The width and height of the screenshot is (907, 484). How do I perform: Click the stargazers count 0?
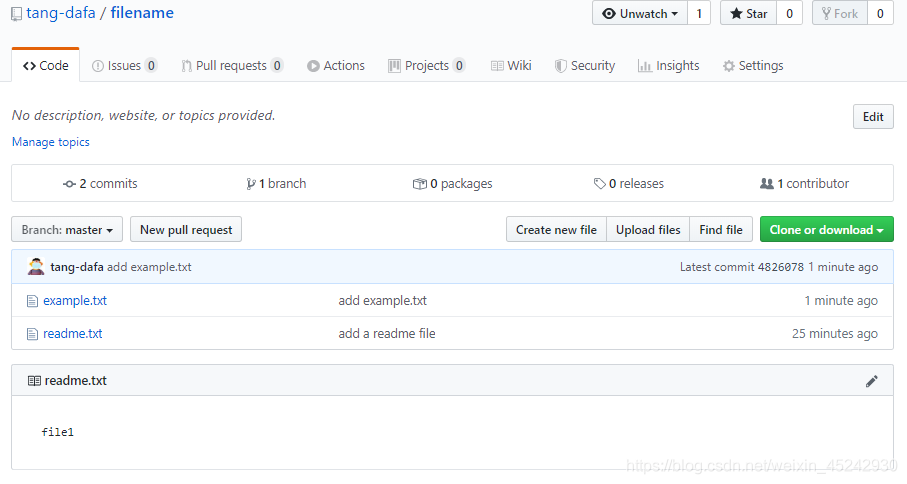tap(789, 13)
